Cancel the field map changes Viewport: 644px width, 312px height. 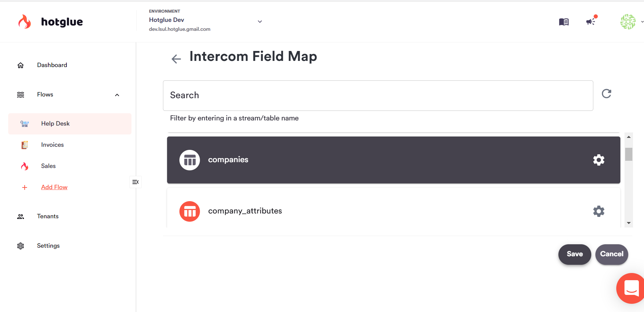point(611,254)
